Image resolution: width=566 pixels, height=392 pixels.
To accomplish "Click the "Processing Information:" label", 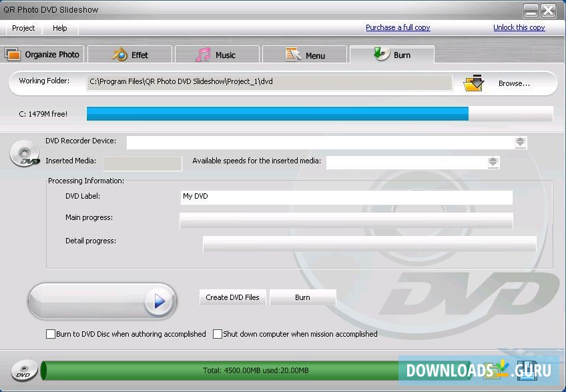I will coord(86,181).
